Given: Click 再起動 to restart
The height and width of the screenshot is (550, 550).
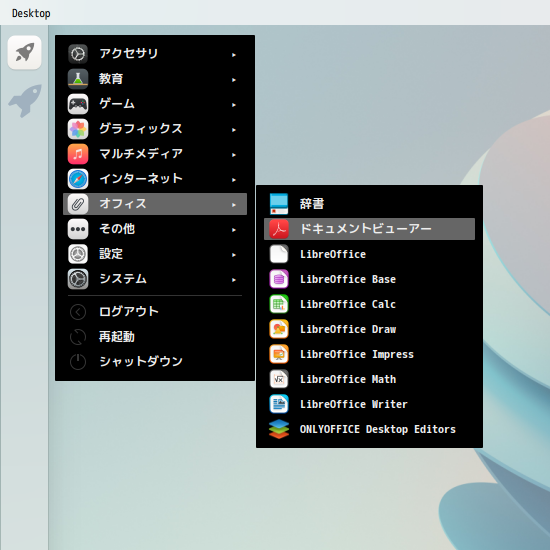Looking at the screenshot, I should click(155, 337).
